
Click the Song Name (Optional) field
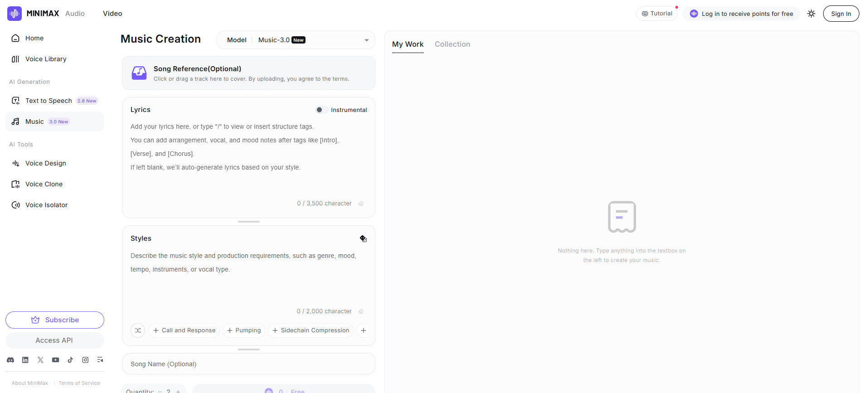tap(249, 364)
